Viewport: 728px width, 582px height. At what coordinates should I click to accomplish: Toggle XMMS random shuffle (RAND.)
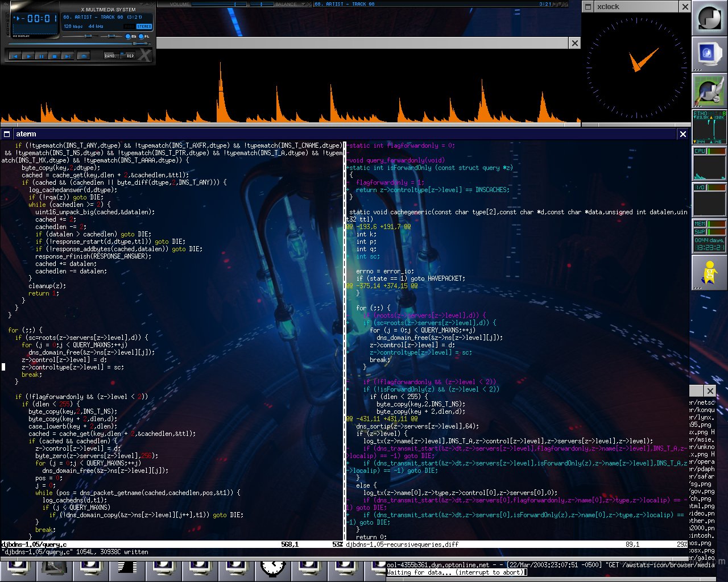[x=111, y=56]
